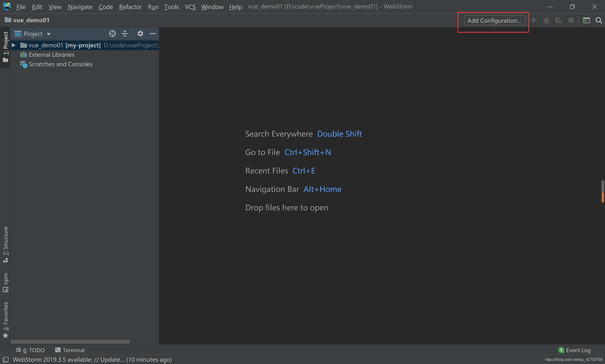Click the Collapse All icon in Project panel
The width and height of the screenshot is (605, 364).
125,34
